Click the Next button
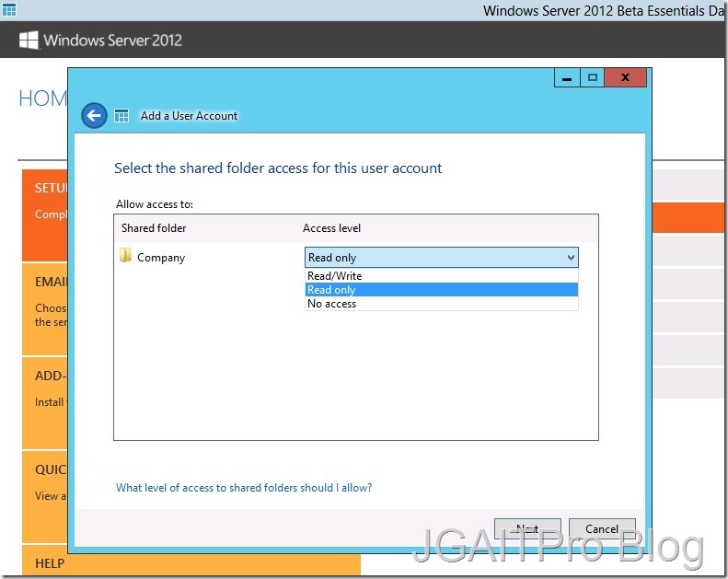 tap(527, 529)
